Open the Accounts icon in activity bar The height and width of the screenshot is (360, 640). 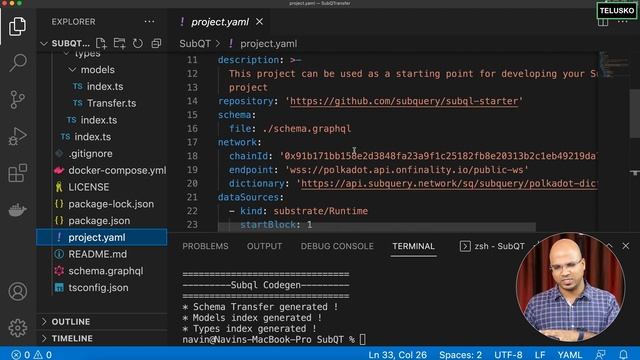click(18, 291)
